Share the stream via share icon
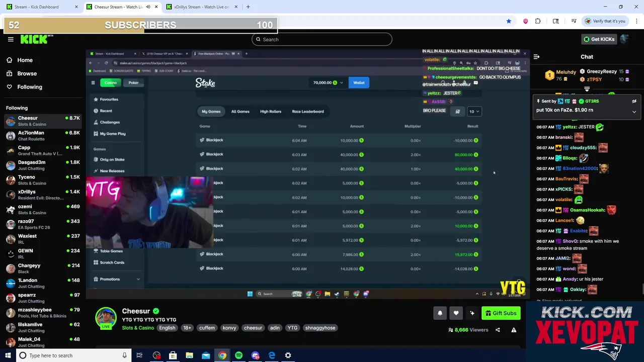Viewport: 644px width, 362px height. pyautogui.click(x=498, y=330)
